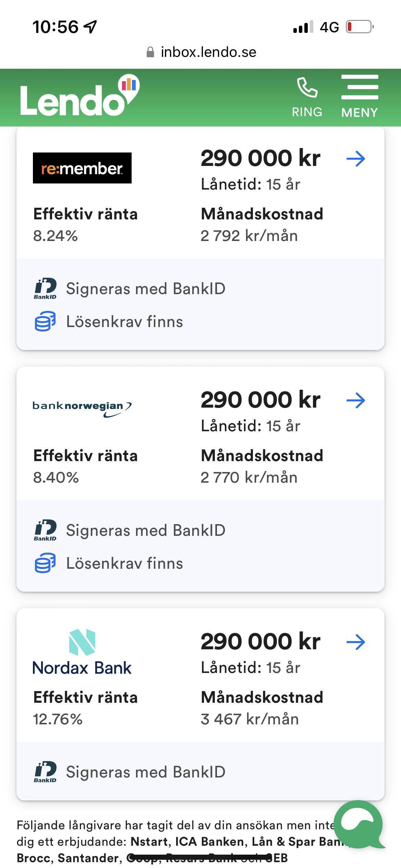Click BankID icon in re:member card
This screenshot has width=401, height=868.
click(x=45, y=289)
